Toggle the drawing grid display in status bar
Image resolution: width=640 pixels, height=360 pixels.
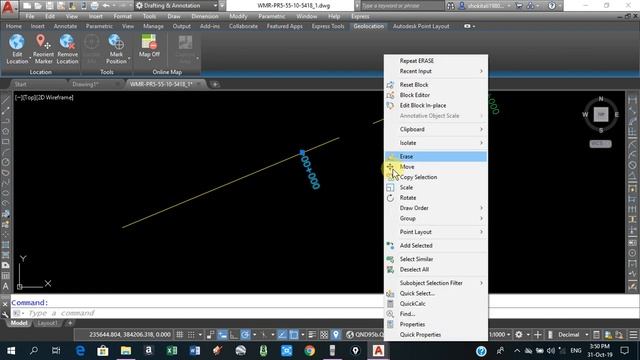179,335
